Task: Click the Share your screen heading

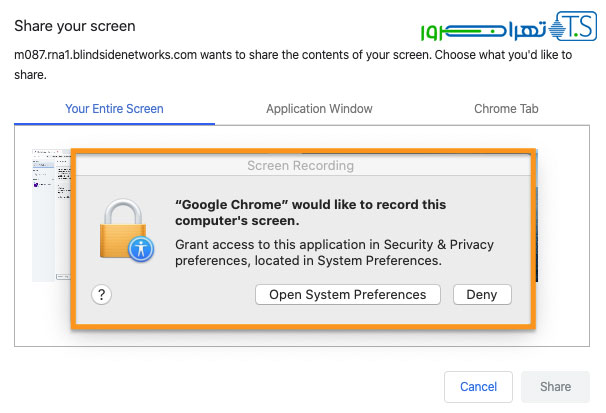Action: click(x=75, y=25)
